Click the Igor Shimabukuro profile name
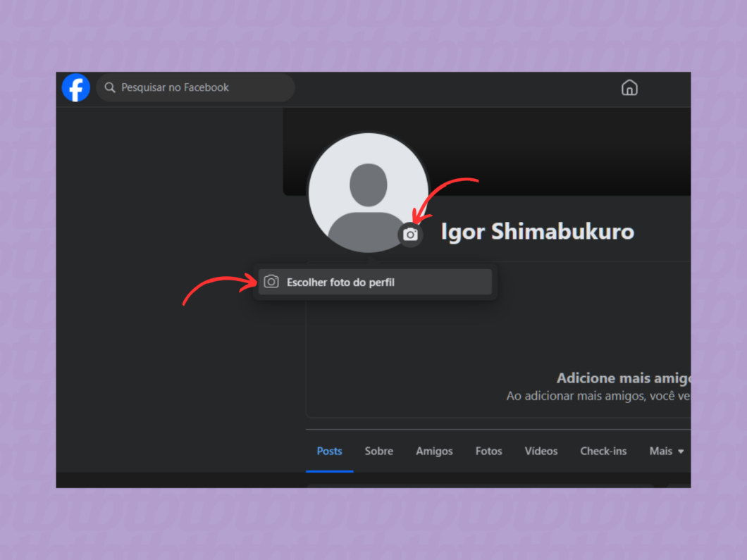The height and width of the screenshot is (560, 747). [537, 231]
